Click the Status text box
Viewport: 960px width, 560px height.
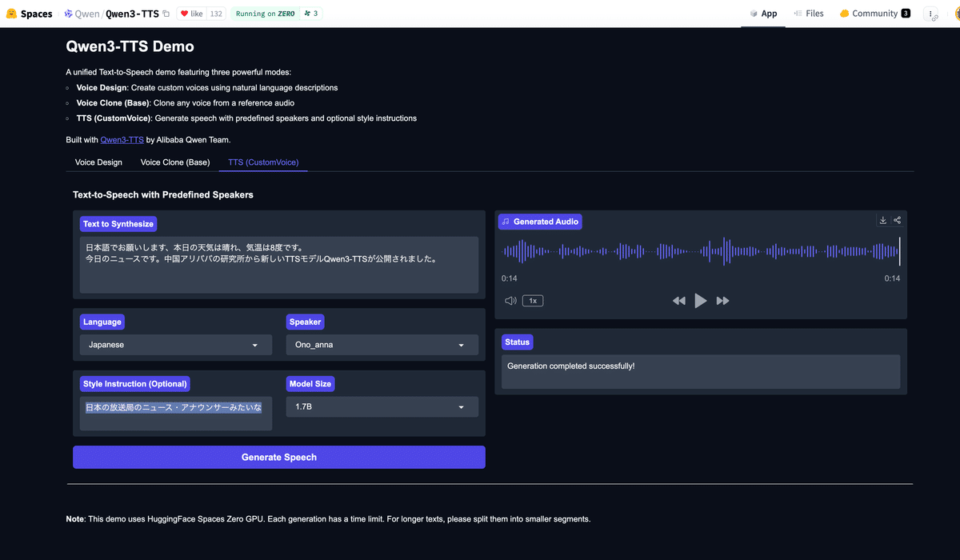point(701,372)
